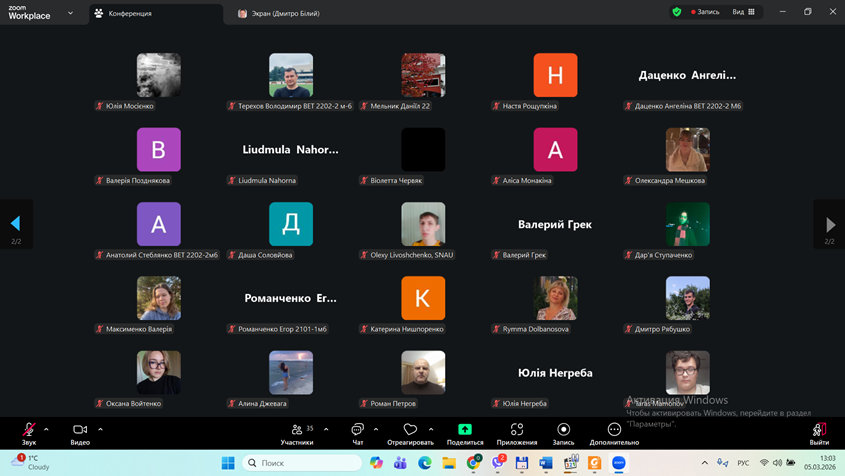845x476 pixels.
Task: Open the Приложения apps icon
Action: coord(517,430)
